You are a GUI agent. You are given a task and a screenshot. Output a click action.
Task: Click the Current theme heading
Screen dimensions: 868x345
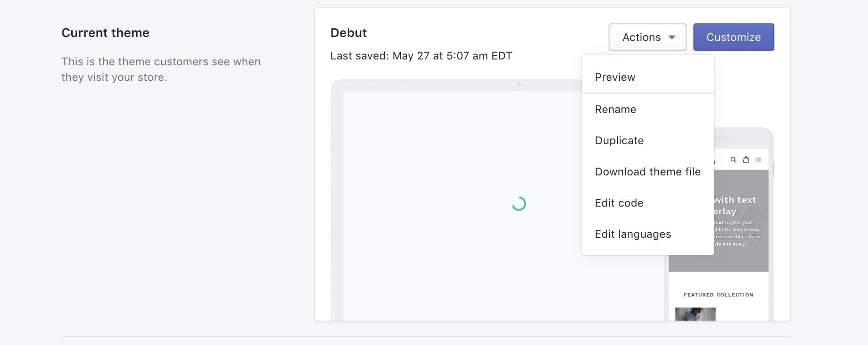click(105, 33)
